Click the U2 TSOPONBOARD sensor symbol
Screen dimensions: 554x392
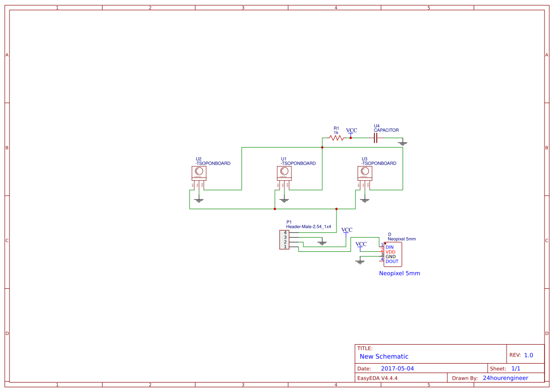click(x=199, y=173)
